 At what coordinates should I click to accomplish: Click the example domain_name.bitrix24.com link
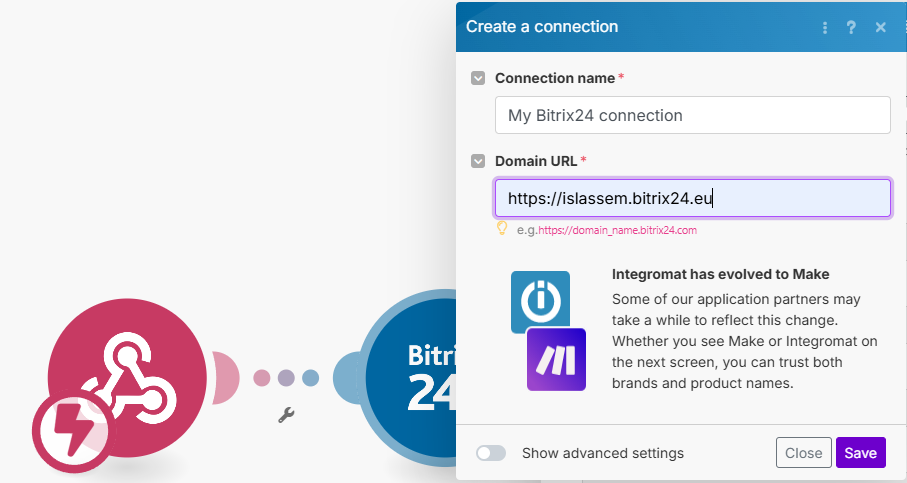(x=617, y=230)
